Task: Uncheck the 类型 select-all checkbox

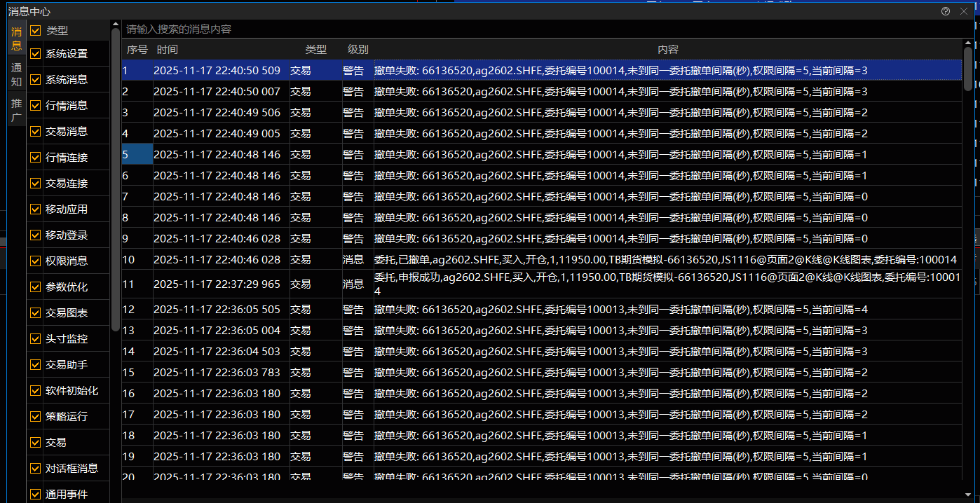Action: pyautogui.click(x=36, y=31)
